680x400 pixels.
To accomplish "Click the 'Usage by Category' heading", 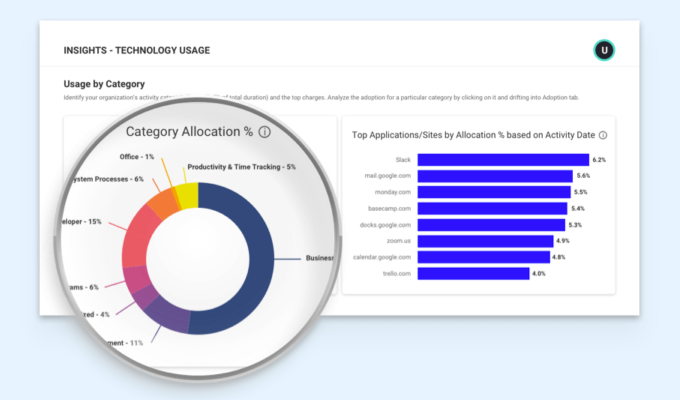I will (x=104, y=84).
